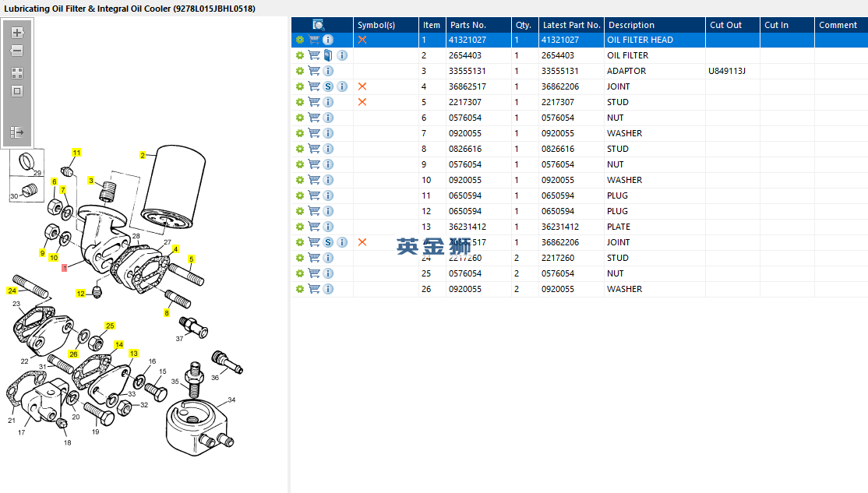Click the Cut Out column header
Viewport: 868px width, 493px height.
(x=733, y=25)
